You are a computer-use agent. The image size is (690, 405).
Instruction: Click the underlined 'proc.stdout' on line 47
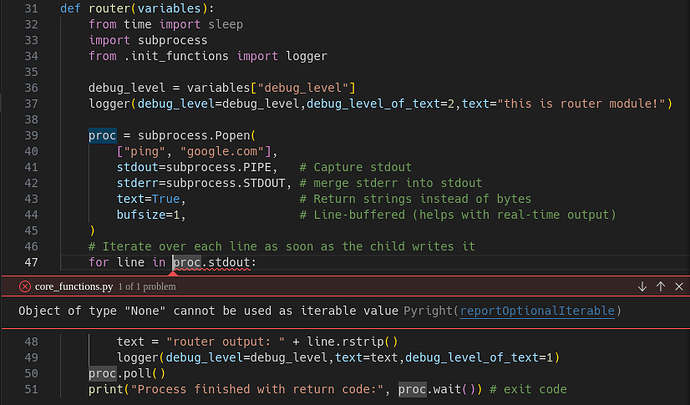click(x=211, y=262)
